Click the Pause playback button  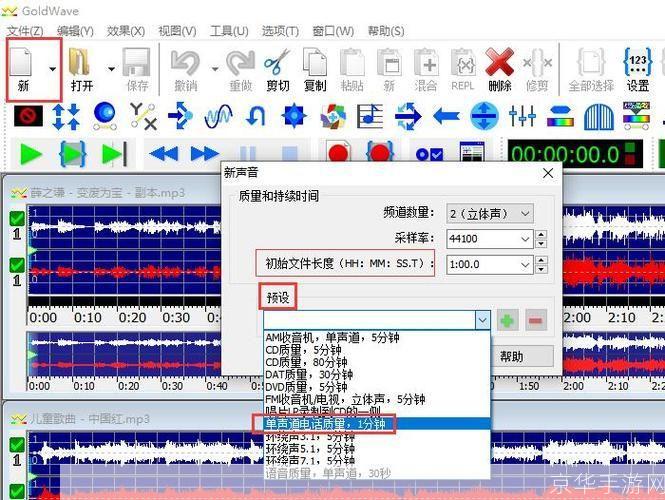(x=248, y=154)
